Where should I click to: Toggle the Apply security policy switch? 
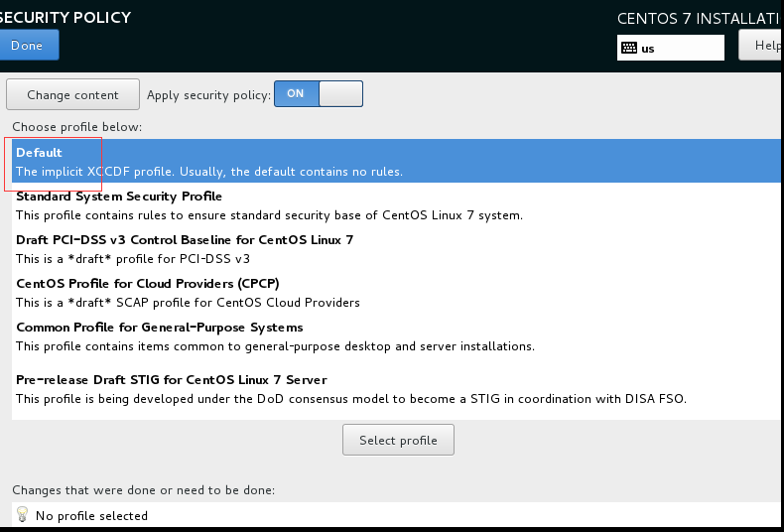coord(318,94)
